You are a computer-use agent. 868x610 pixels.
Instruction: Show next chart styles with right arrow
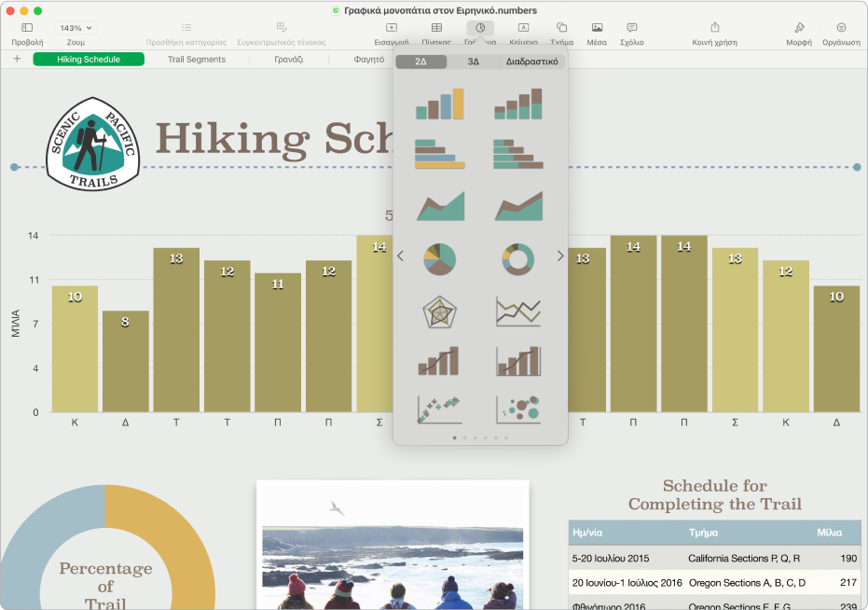click(x=560, y=256)
